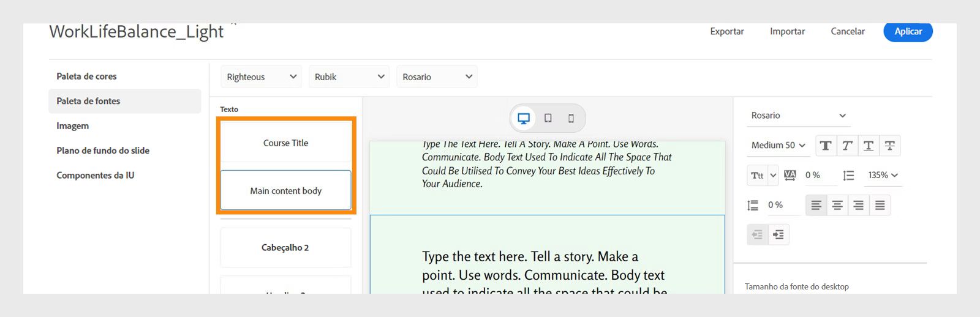Expand the Medium 50 font weight dropdown

(x=778, y=146)
